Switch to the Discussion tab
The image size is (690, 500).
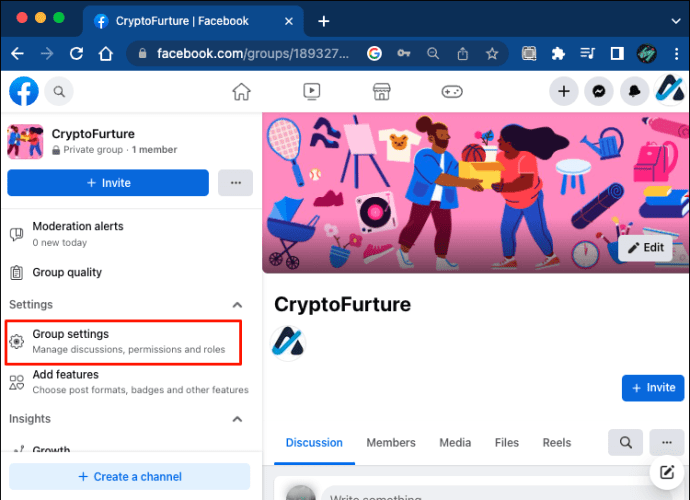314,443
